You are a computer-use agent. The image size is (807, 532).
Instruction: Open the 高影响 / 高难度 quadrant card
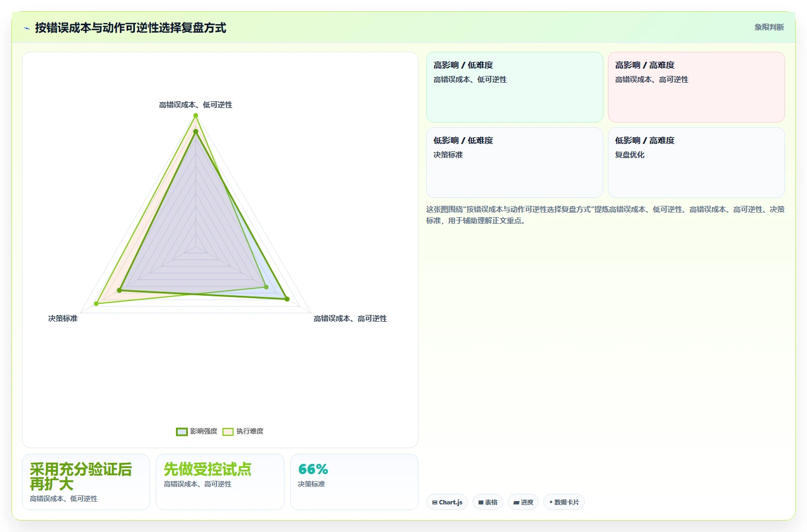(696, 87)
